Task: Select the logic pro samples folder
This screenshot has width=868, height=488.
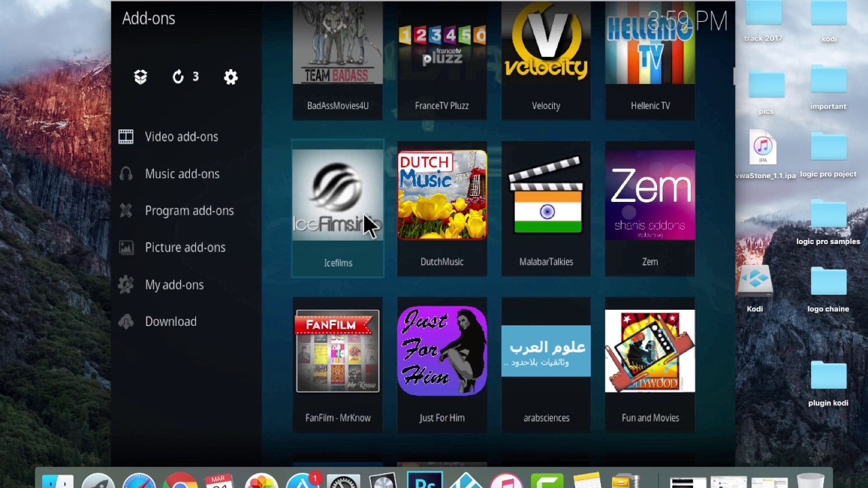Action: pos(828,224)
